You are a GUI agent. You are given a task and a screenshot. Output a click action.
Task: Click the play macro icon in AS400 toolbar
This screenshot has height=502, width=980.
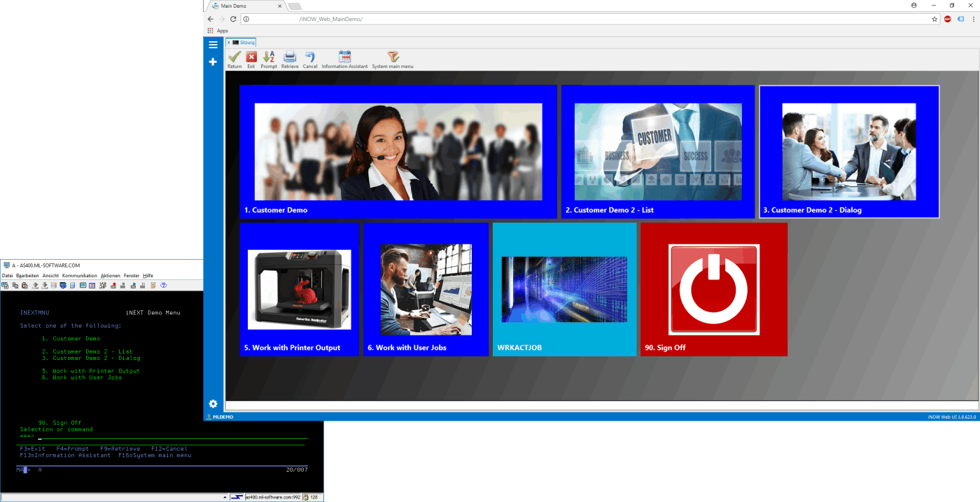coord(134,285)
